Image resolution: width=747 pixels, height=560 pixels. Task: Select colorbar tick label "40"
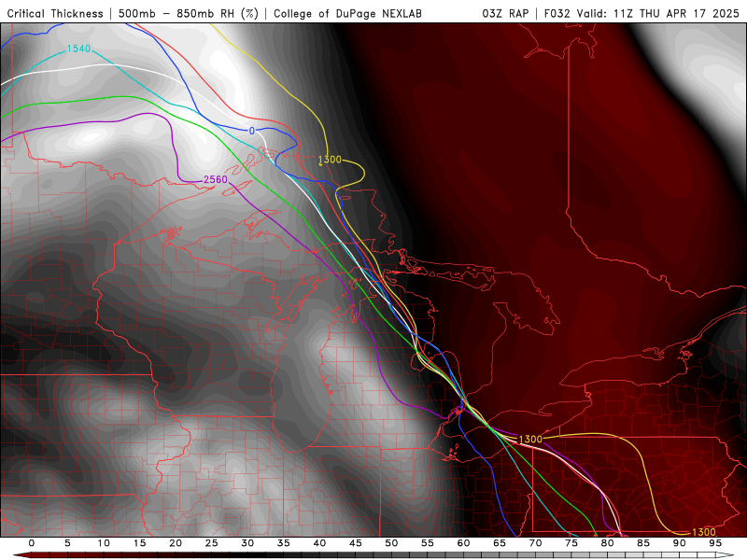(x=319, y=543)
